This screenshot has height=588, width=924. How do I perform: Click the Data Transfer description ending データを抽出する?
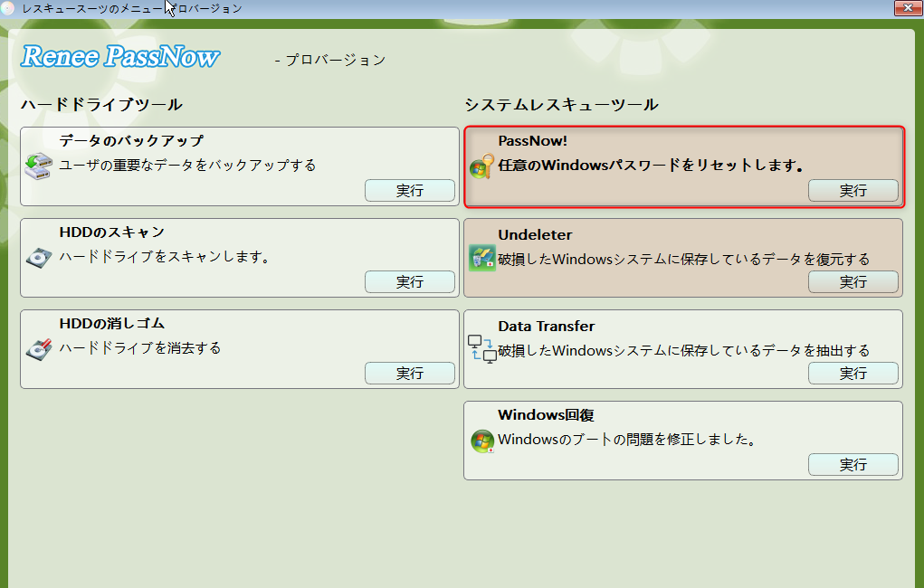(x=684, y=351)
